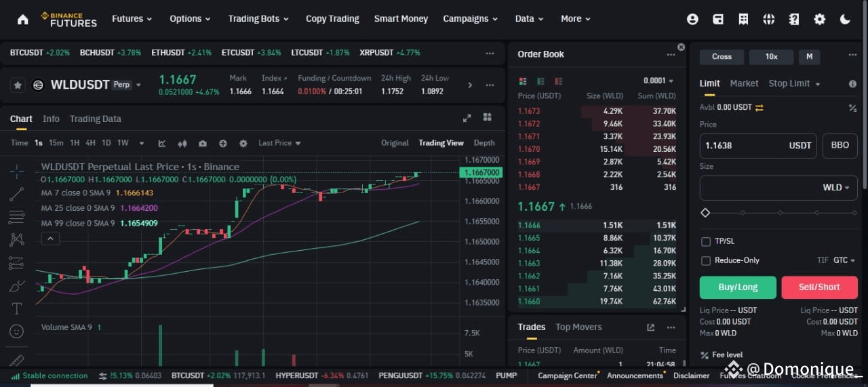Image resolution: width=868 pixels, height=387 pixels.
Task: Select the horizontal lines Fibonacci tool
Action: 17,217
